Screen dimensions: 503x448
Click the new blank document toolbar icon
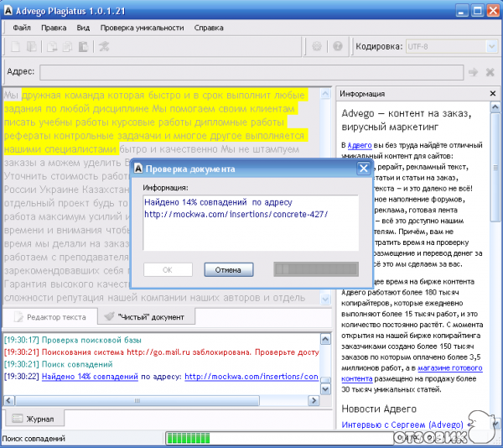(x=13, y=46)
